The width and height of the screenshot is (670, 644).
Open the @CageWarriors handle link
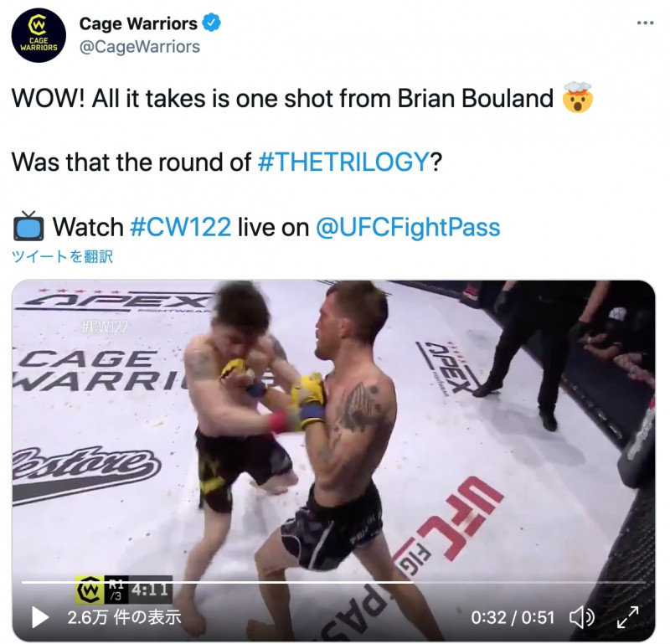tap(140, 47)
